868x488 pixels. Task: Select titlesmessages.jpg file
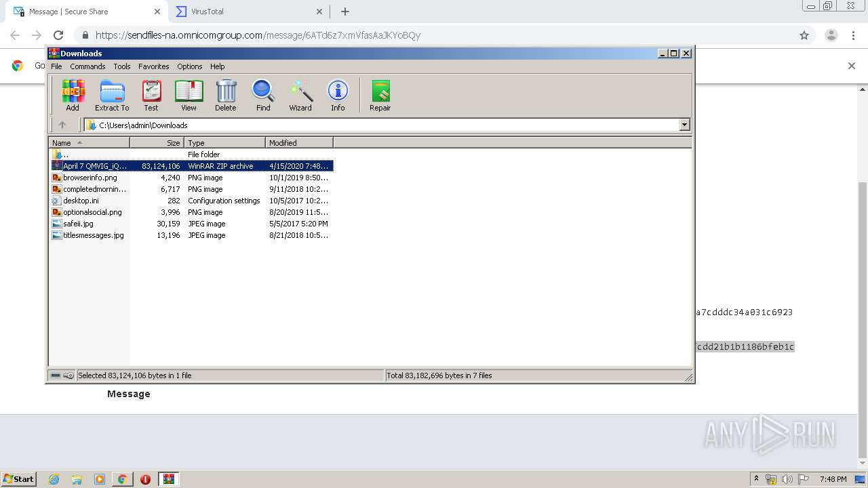pos(192,235)
